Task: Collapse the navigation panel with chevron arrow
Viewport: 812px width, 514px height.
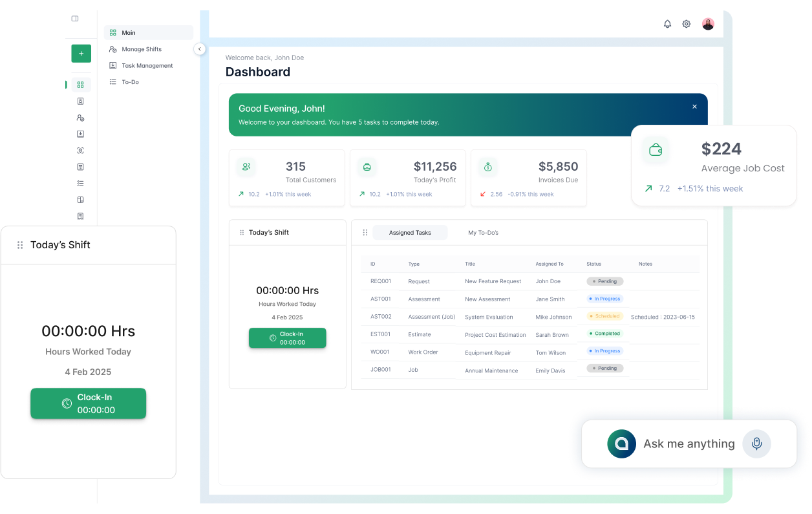Action: pyautogui.click(x=200, y=48)
